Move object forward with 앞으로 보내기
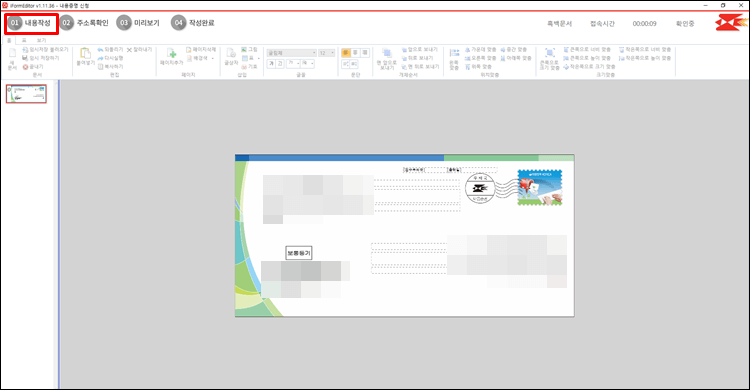The height and width of the screenshot is (390, 750). [419, 50]
